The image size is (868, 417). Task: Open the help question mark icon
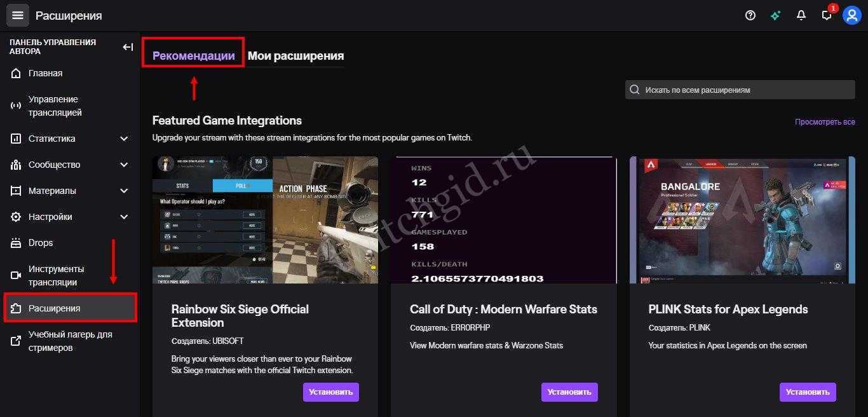750,15
